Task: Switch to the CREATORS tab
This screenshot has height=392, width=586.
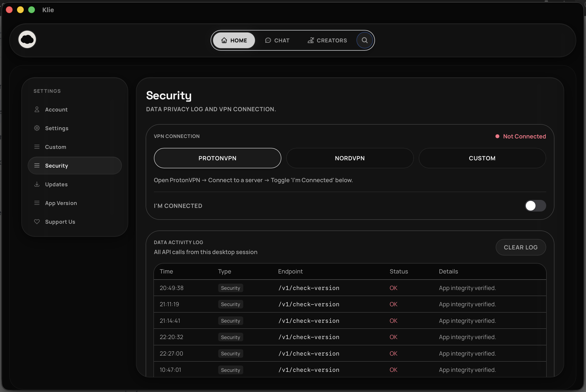Action: pos(327,40)
